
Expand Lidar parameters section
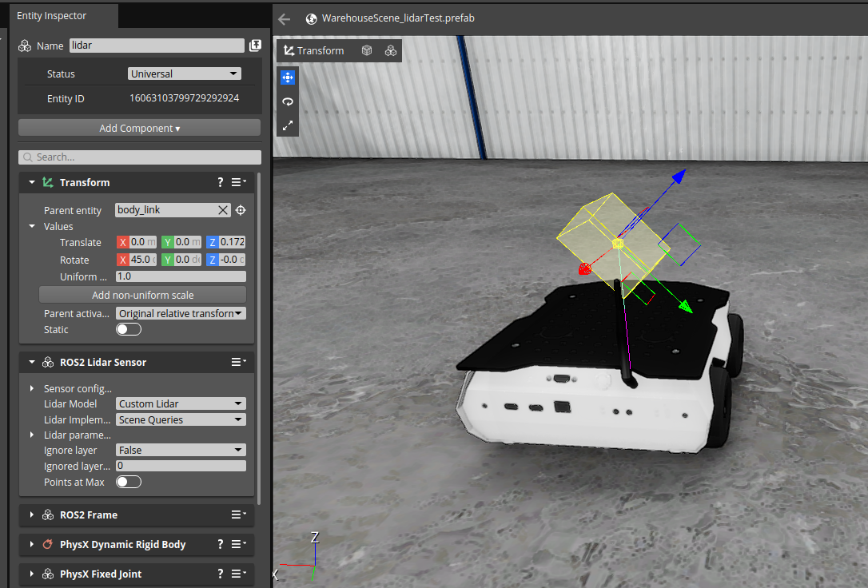31,435
